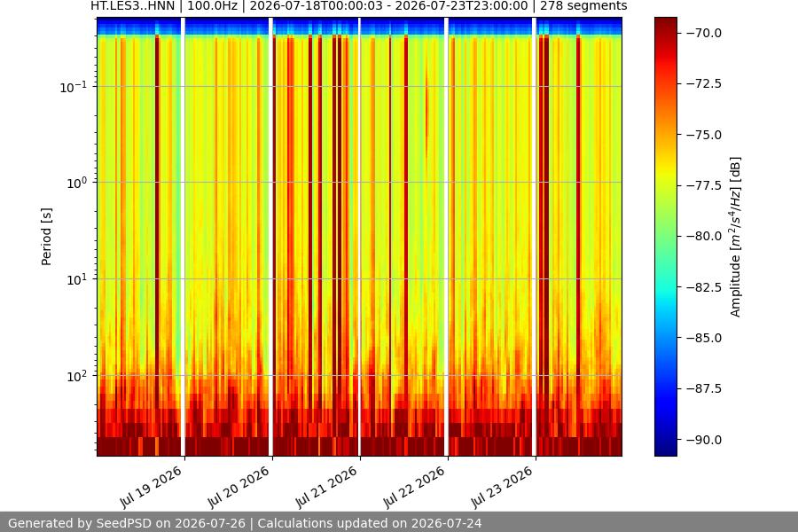798x532 pixels.
Task: Click the dark blue bottom of the colorbar
Action: (x=666, y=447)
